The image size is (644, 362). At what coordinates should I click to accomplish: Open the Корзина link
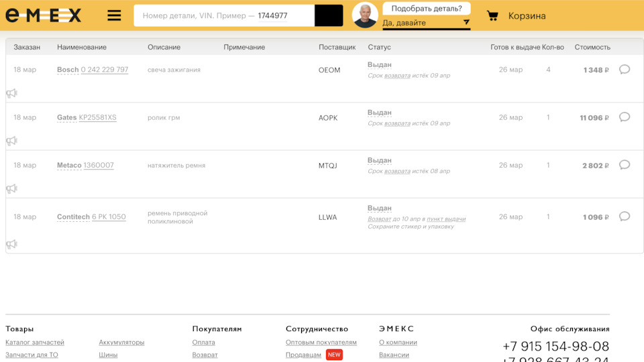click(527, 15)
